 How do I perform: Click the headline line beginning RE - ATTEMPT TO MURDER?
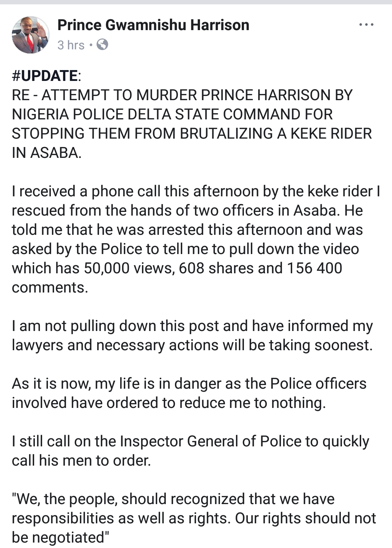[x=182, y=95]
